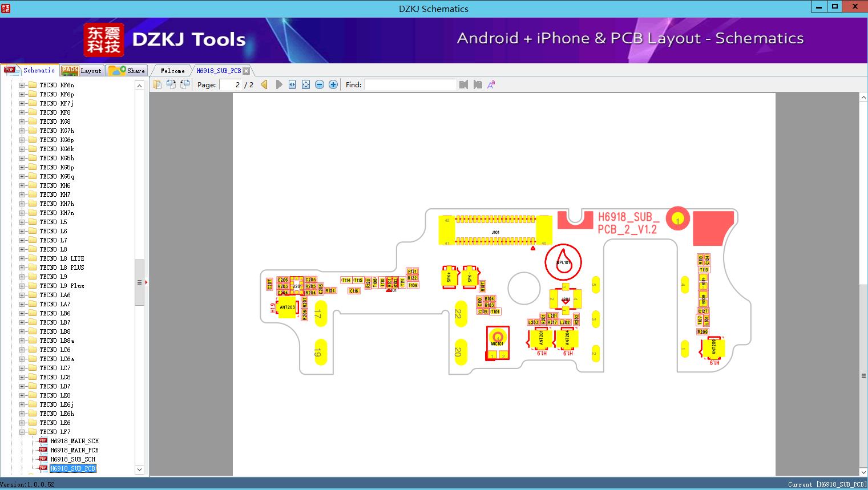Viewport: 868px width, 490px height.
Task: Select the TECNO KG7h folder
Action: click(56, 131)
